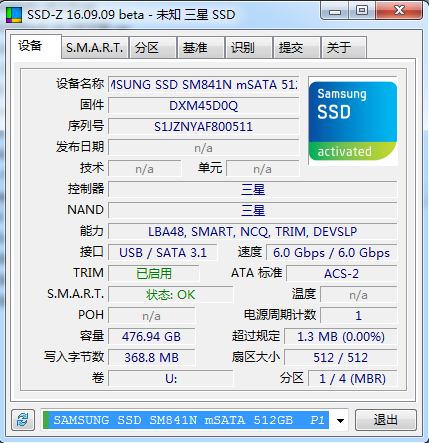The height and width of the screenshot is (443, 429).
Task: Click the 单元 n/a field
Action: (x=263, y=169)
